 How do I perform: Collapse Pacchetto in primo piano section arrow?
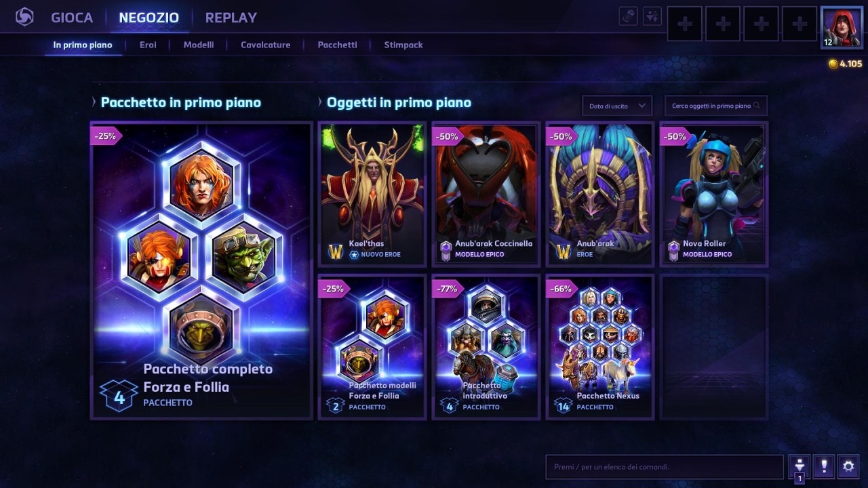point(94,102)
